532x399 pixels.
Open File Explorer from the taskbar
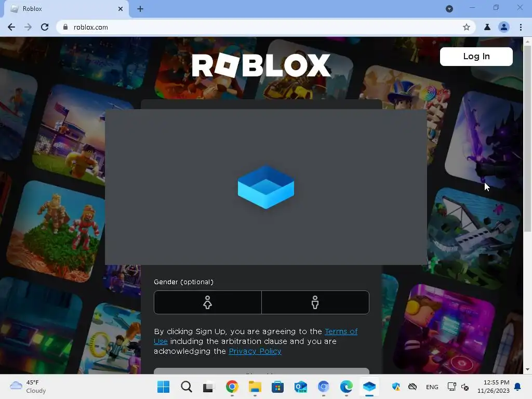tap(255, 387)
